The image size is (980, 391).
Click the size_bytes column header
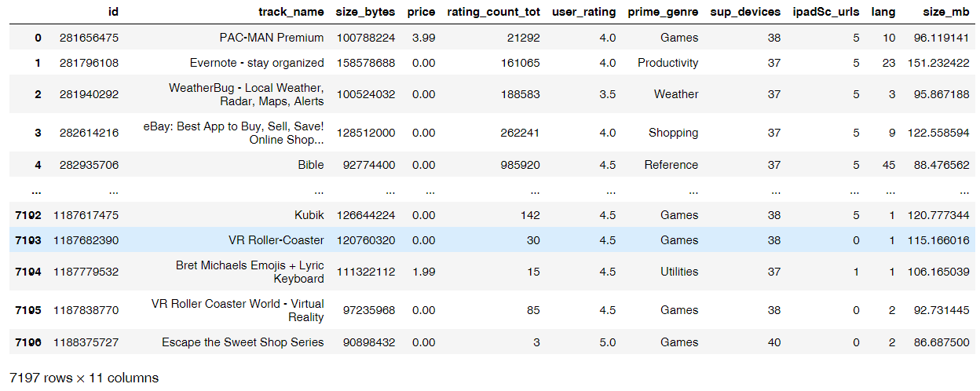point(365,12)
